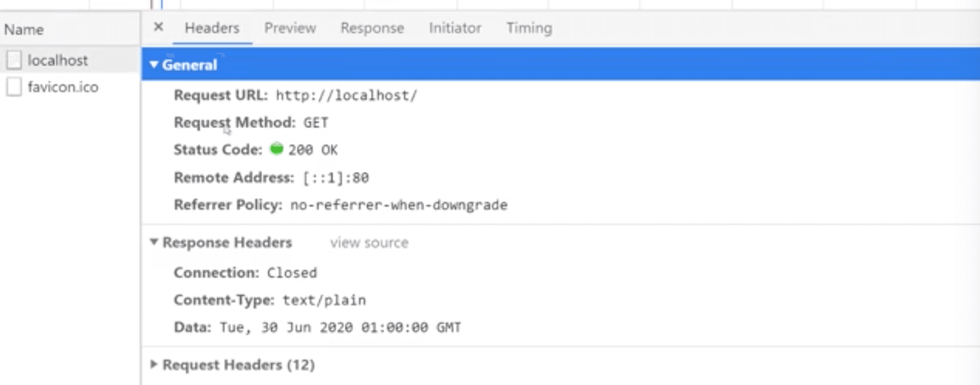Click the green status code indicator
Viewport: 980px width, 385px height.
277,149
